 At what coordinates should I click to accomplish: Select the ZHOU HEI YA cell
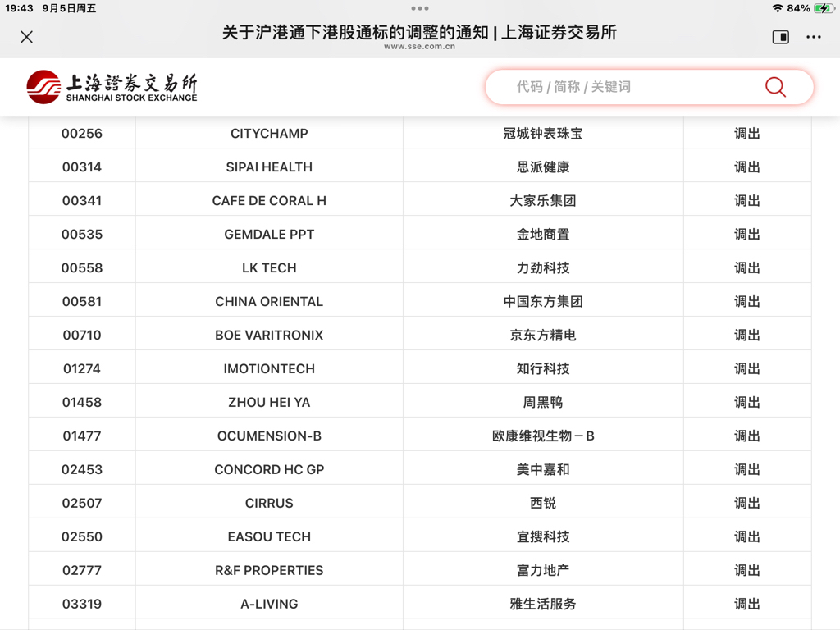click(269, 402)
